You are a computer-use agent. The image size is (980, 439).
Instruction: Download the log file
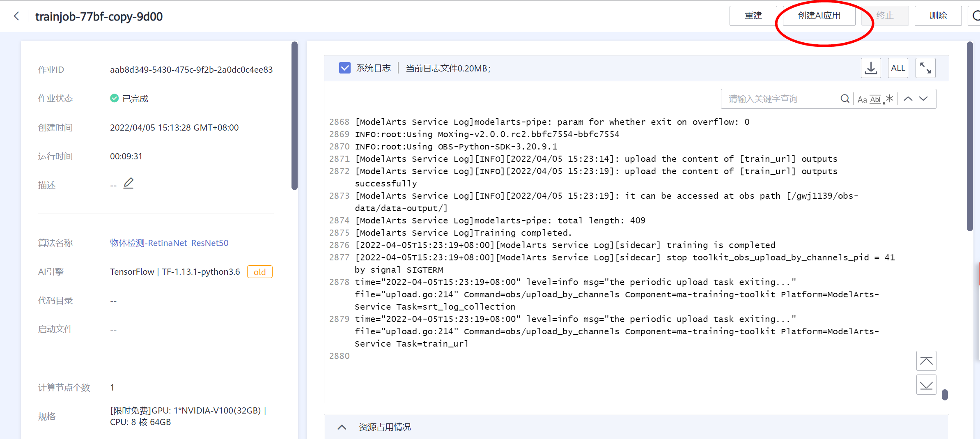(x=871, y=68)
